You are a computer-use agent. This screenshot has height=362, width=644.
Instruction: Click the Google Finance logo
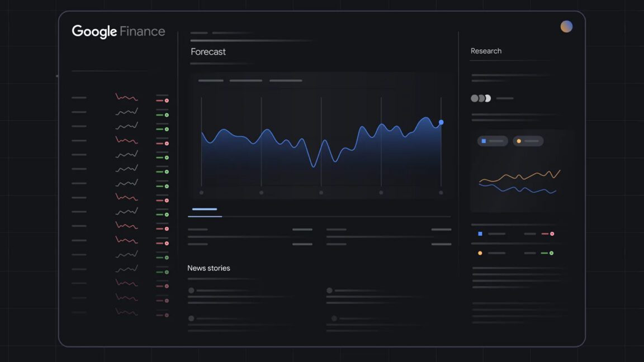(x=118, y=31)
